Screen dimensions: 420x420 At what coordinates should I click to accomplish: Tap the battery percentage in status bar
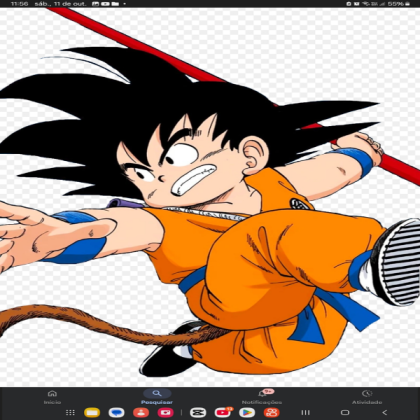396,4
